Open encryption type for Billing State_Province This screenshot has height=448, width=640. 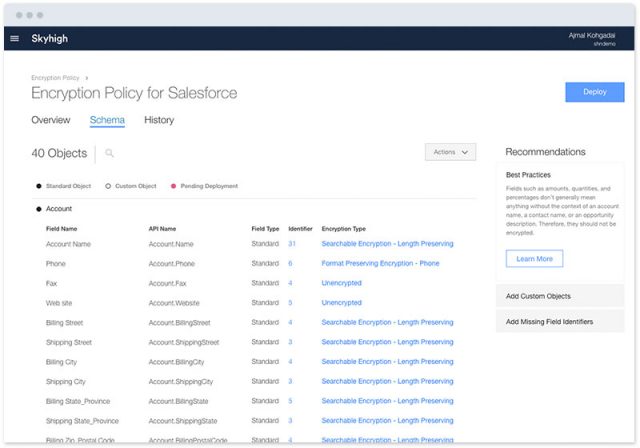click(387, 401)
